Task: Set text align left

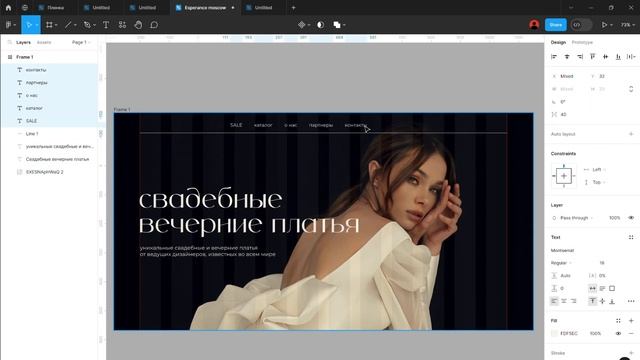Action: pos(554,301)
